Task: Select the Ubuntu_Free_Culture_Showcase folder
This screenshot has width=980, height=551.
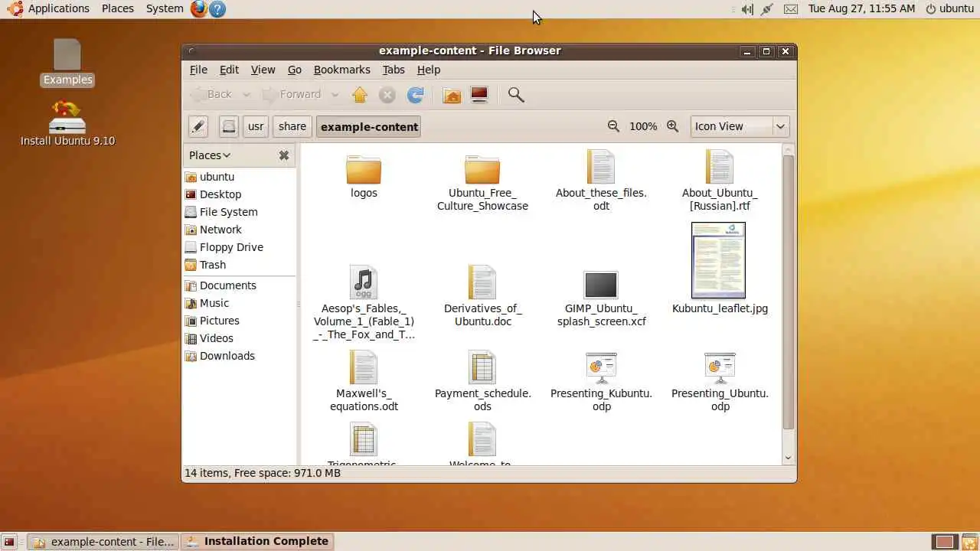Action: click(482, 169)
